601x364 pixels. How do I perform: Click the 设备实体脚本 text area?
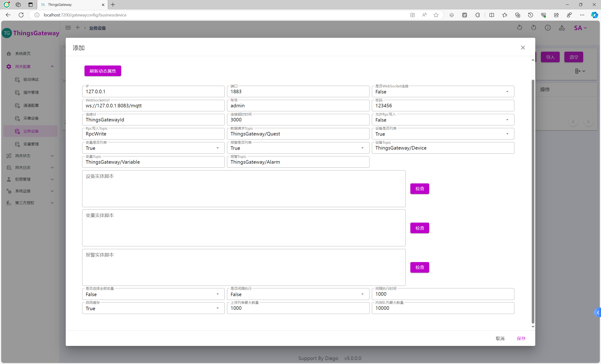point(243,189)
